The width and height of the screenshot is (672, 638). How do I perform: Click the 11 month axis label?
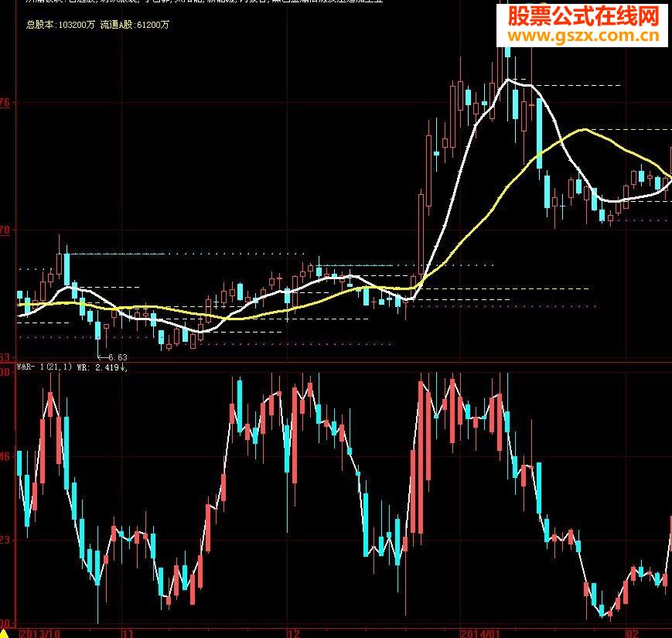pyautogui.click(x=128, y=633)
